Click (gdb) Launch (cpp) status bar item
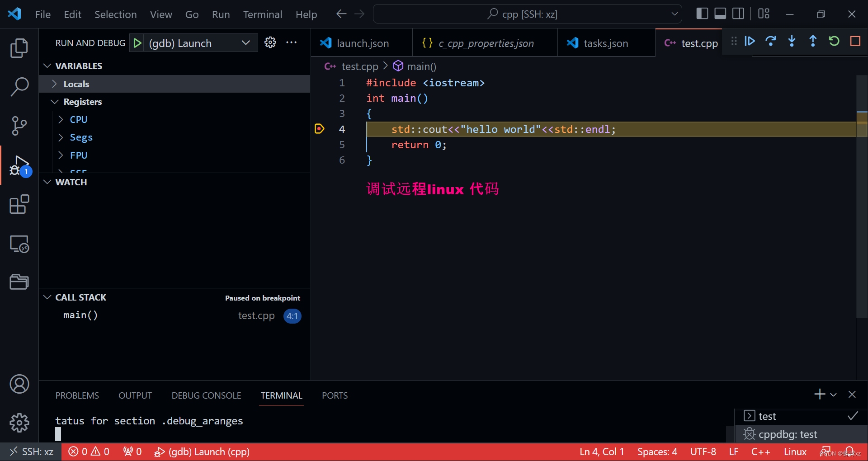 tap(202, 452)
